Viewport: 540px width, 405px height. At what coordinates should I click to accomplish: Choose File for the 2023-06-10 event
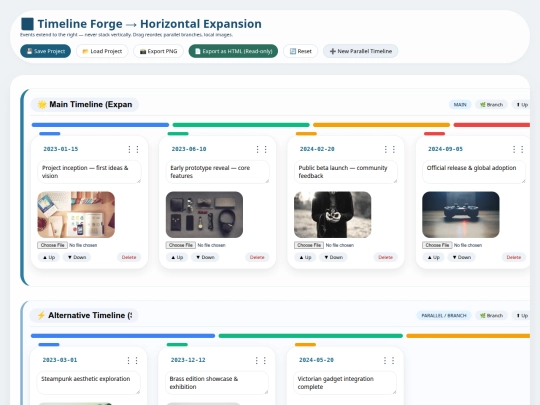[181, 245]
